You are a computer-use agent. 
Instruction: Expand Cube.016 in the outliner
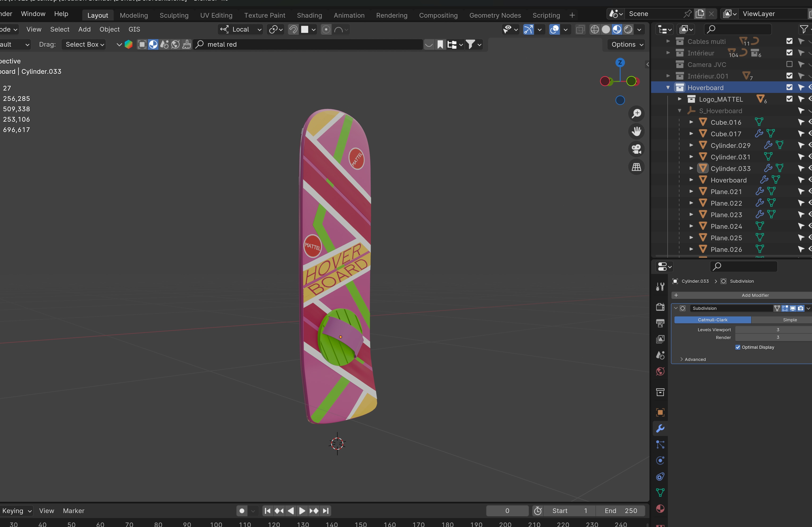tap(691, 122)
